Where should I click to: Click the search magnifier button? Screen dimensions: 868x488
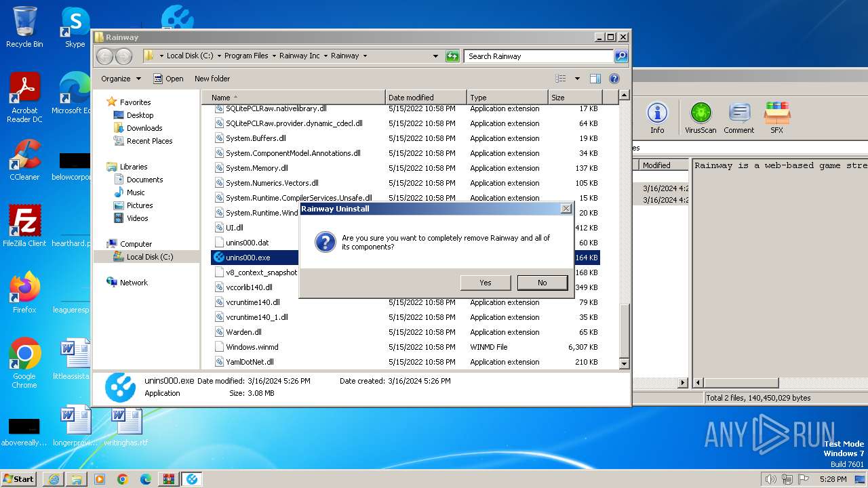pos(621,56)
